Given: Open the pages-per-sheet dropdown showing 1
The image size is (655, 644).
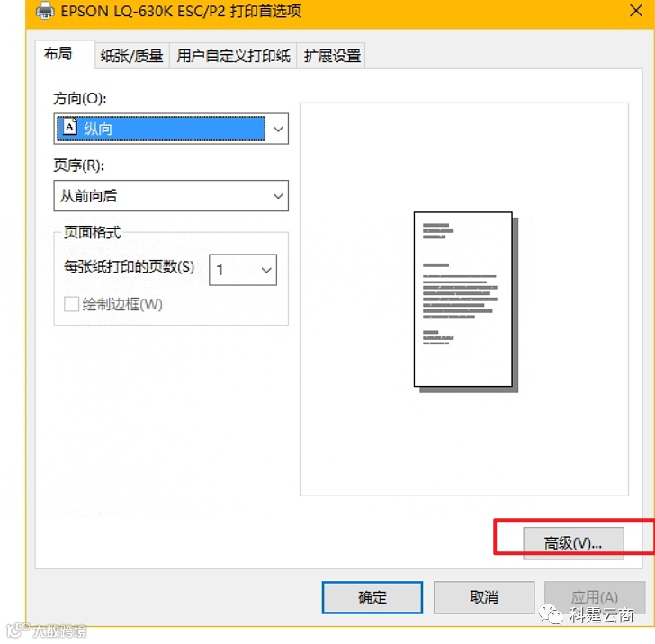Looking at the screenshot, I should tap(243, 270).
